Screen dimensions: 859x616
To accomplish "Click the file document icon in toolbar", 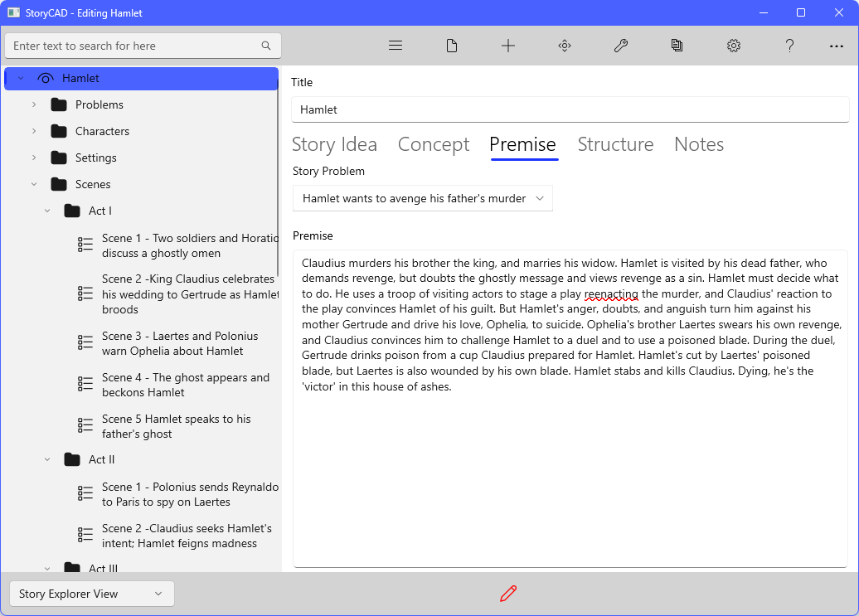I will click(452, 46).
